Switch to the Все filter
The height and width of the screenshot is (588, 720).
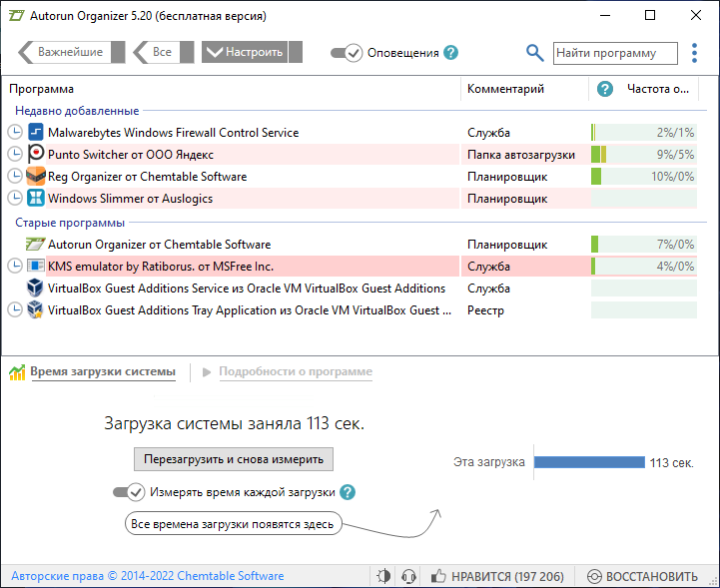point(164,51)
